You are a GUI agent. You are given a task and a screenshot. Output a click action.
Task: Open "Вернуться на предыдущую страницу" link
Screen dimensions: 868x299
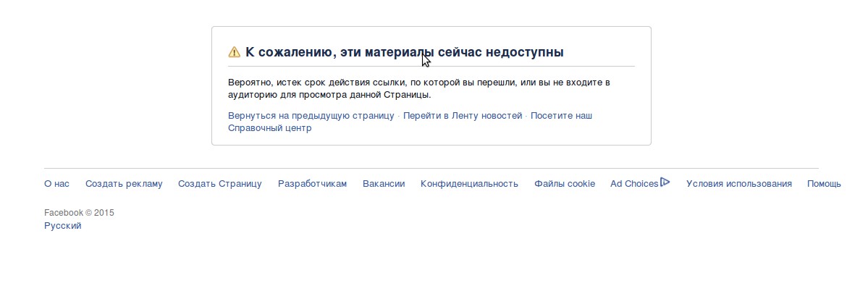[x=311, y=116]
